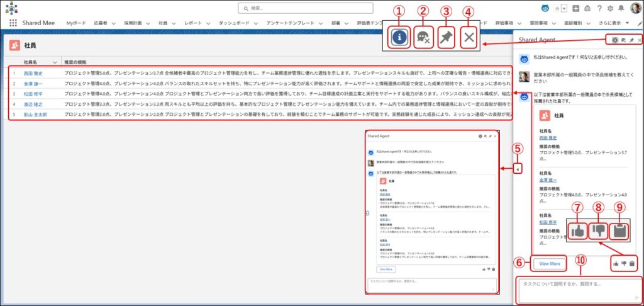Click the enlarged thumbs-down icon labeled 8

[599, 230]
